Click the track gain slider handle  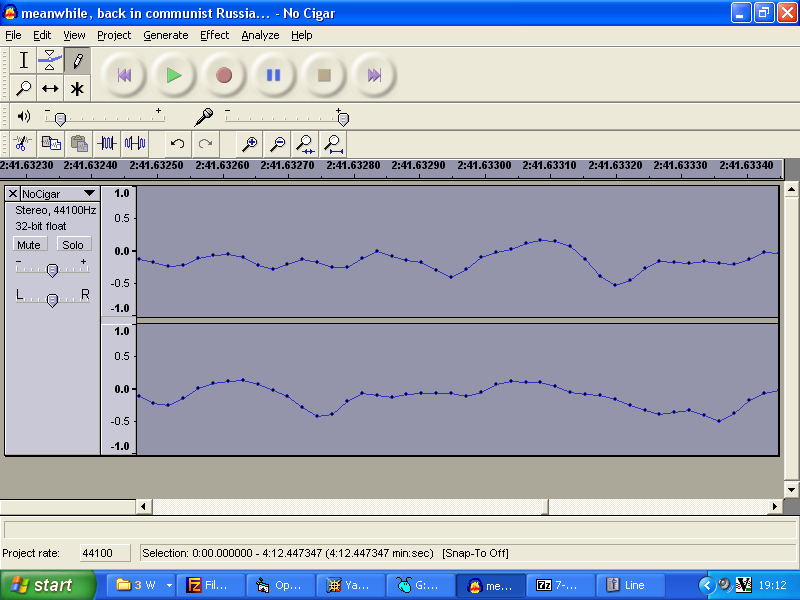click(x=53, y=268)
